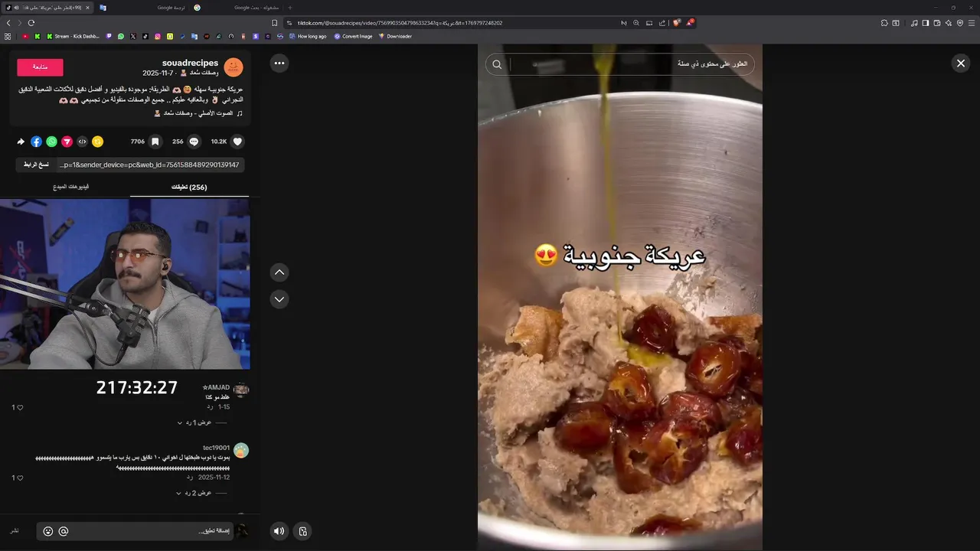The width and height of the screenshot is (980, 551).
Task: Open the souadrecipes profile avatar
Action: (234, 67)
